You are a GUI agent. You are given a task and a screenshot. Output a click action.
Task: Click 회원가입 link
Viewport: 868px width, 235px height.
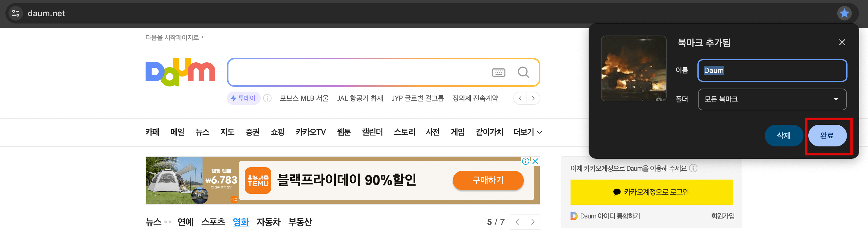[x=722, y=216]
